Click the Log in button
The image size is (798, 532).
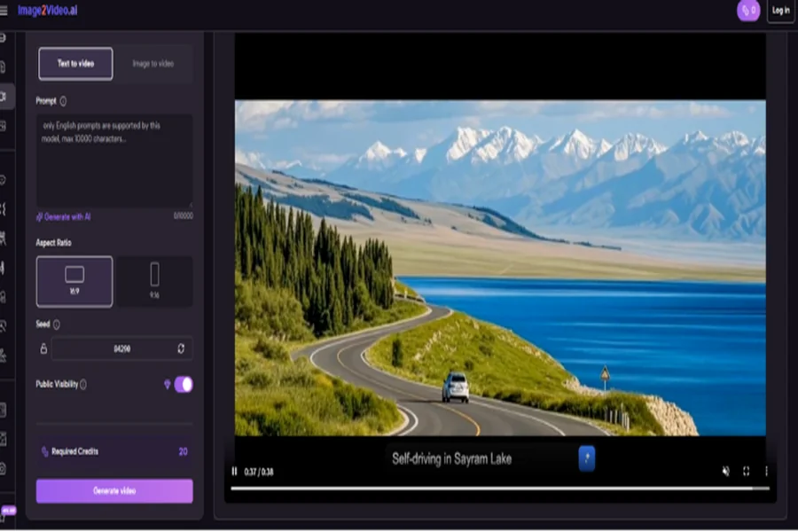click(x=780, y=11)
